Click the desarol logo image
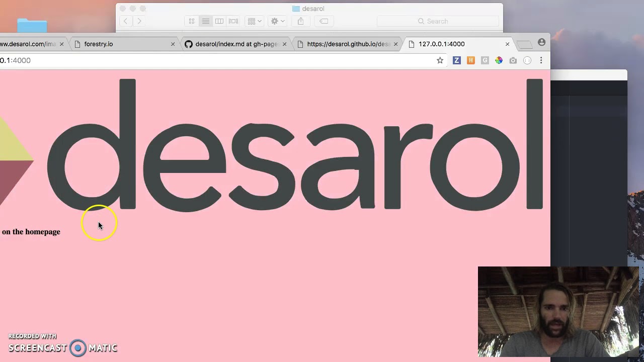Screen dimensions: 644x362 [272, 144]
